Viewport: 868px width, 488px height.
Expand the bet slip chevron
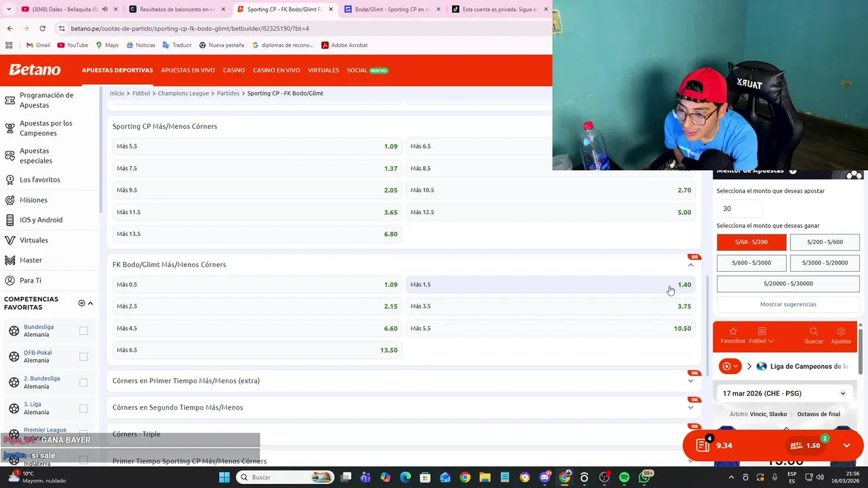846,445
